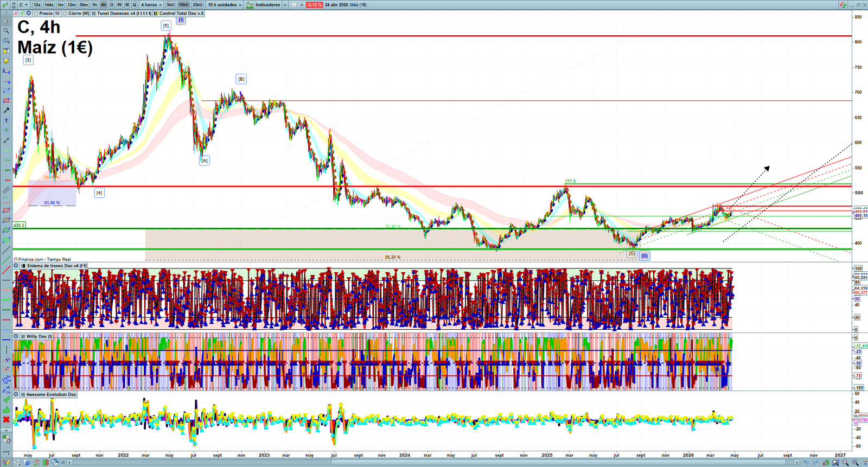868x467 pixels.
Task: Open settings icon of Willy Doc panel
Action: coord(16,336)
